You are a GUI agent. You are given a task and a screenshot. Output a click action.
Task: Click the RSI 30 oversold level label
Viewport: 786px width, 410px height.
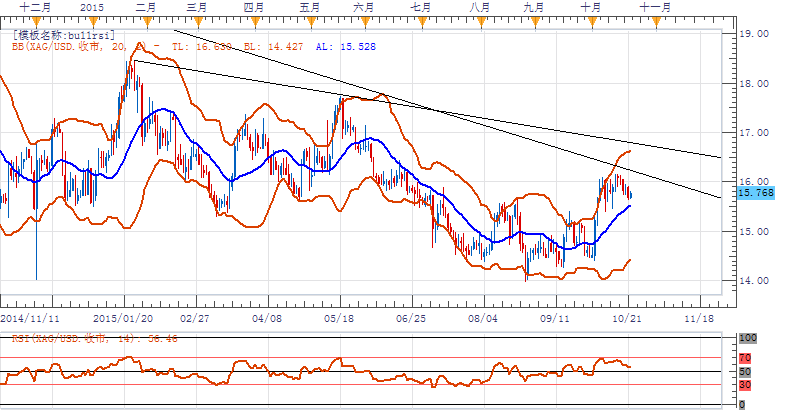point(745,385)
